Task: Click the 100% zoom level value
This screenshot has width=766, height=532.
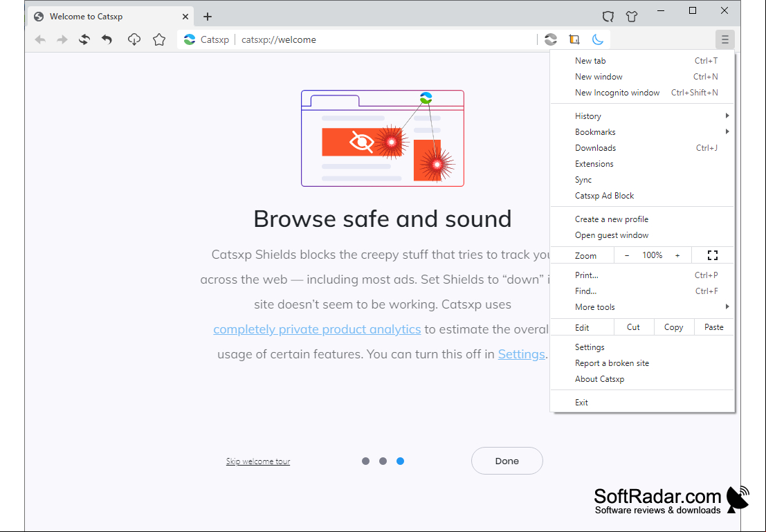Action: coord(653,255)
